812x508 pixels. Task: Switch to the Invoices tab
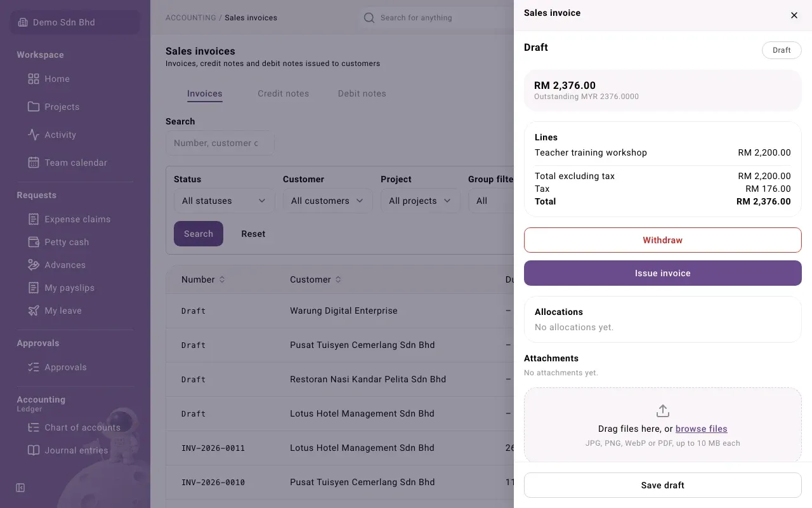tap(204, 93)
